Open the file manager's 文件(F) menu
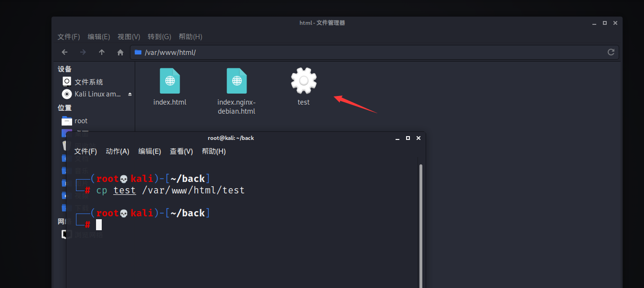 click(69, 37)
